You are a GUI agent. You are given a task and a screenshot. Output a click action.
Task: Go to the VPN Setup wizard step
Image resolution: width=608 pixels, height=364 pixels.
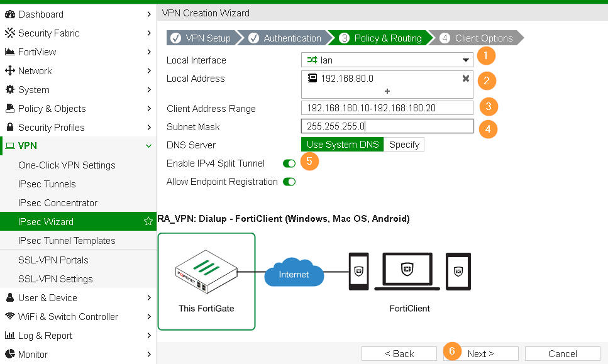(202, 38)
